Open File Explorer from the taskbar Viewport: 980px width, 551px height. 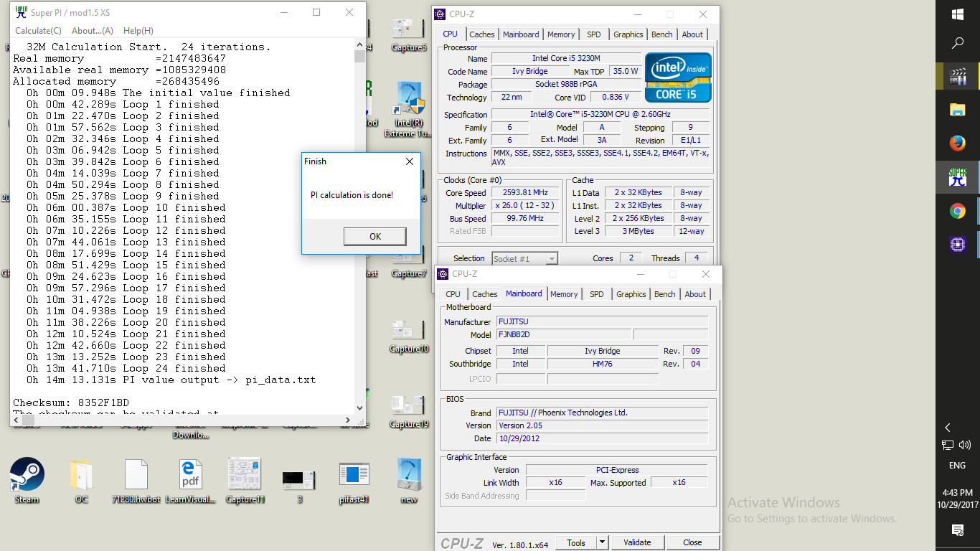click(x=958, y=110)
